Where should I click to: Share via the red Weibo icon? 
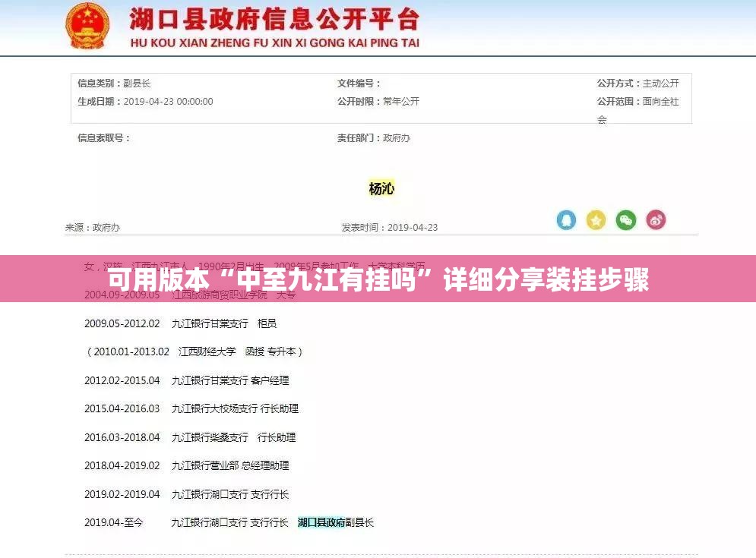click(656, 220)
